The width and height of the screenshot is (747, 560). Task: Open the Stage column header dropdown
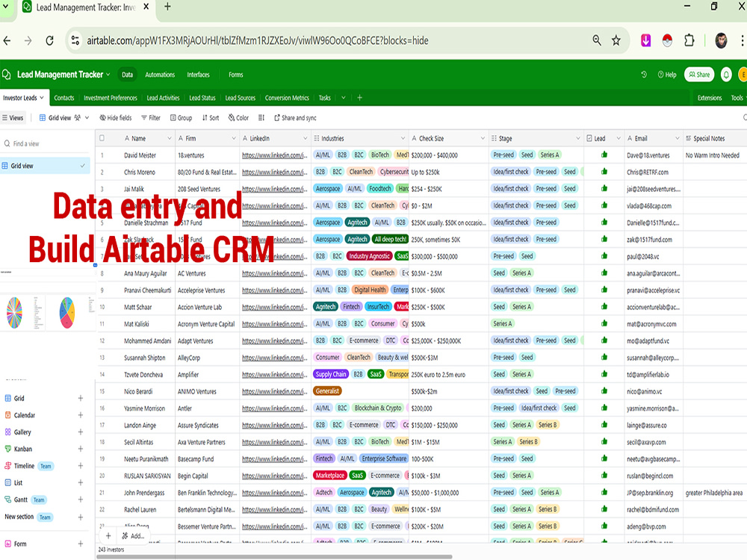tap(578, 138)
